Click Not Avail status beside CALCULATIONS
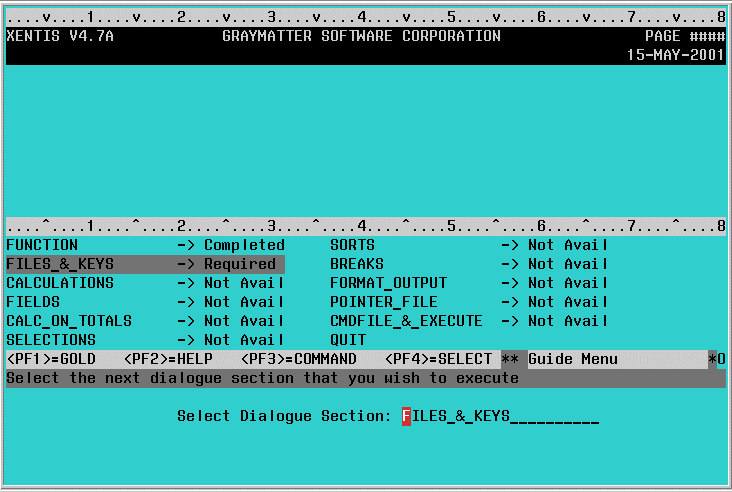This screenshot has width=732, height=492. click(x=244, y=283)
